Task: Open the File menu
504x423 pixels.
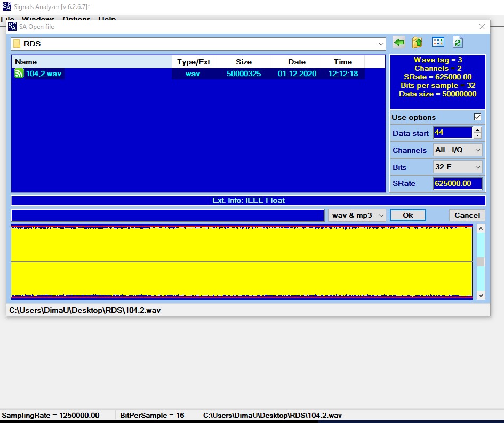Action: [x=7, y=19]
